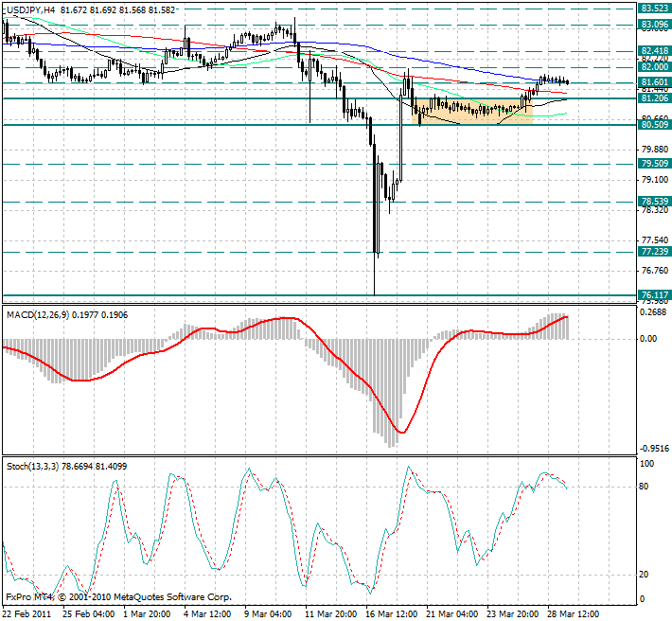Click the 9 Mar 04:00 time label
The height and width of the screenshot is (621, 672).
coord(269,614)
